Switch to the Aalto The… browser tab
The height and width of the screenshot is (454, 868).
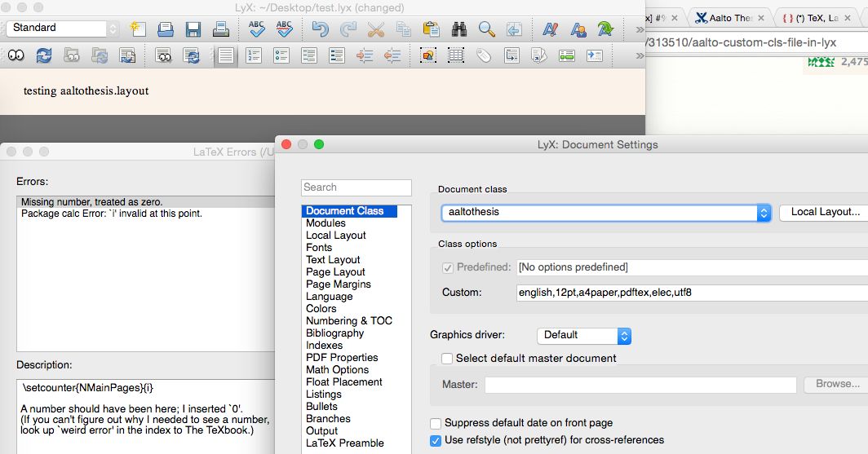(730, 18)
